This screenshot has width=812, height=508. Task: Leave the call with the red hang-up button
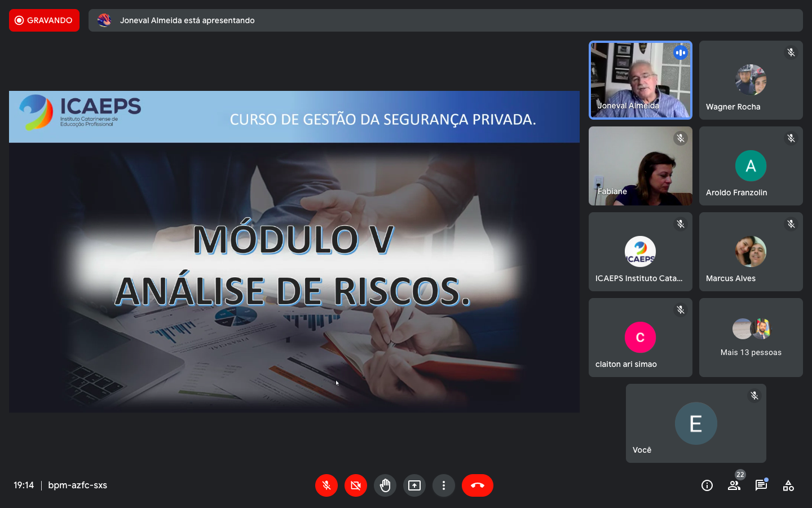pyautogui.click(x=477, y=485)
